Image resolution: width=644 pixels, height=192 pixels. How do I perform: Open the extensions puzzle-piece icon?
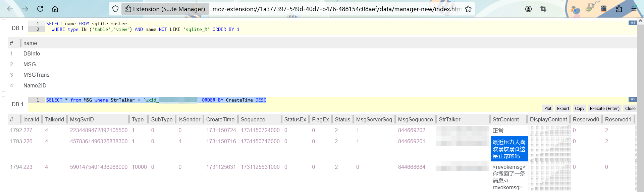click(x=619, y=9)
